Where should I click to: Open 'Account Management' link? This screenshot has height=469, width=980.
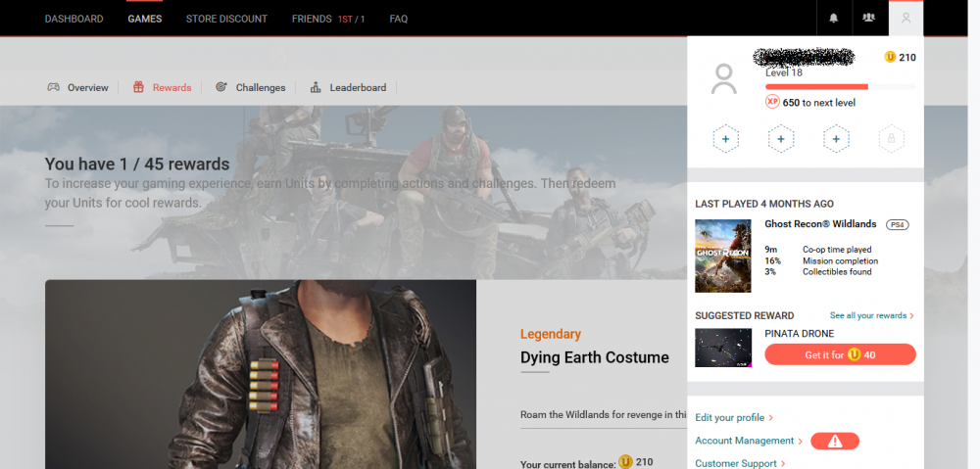coord(748,441)
